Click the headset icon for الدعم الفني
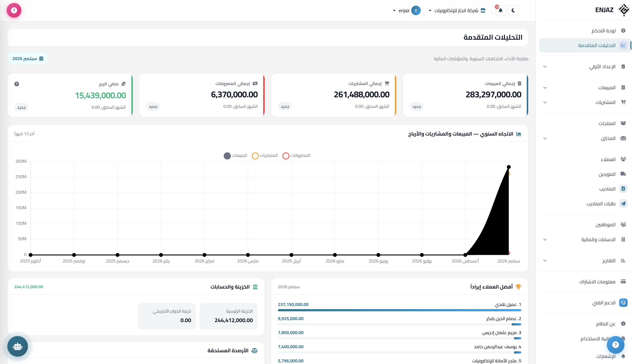Image resolution: width=634 pixels, height=364 pixels. [x=623, y=303]
